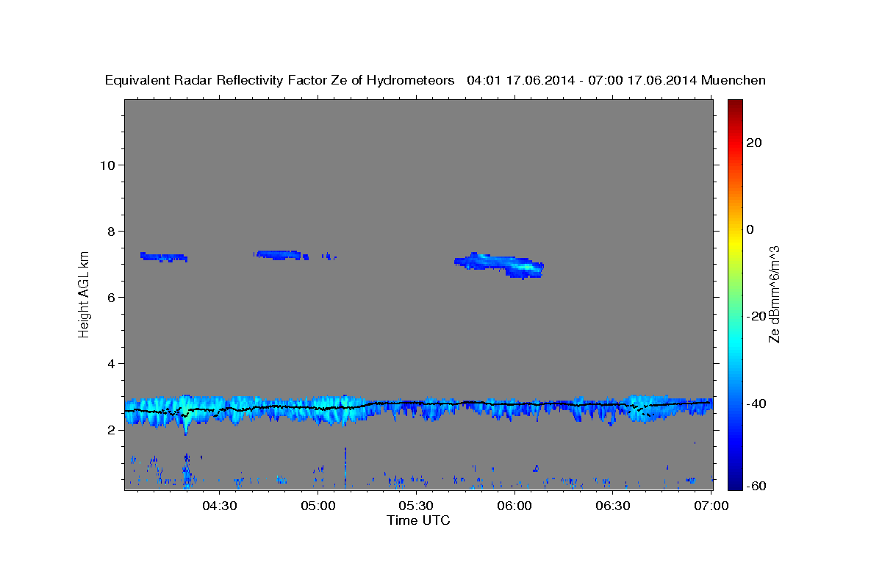Click the red top end of the colorbar
The height and width of the screenshot is (588, 882).
point(734,105)
